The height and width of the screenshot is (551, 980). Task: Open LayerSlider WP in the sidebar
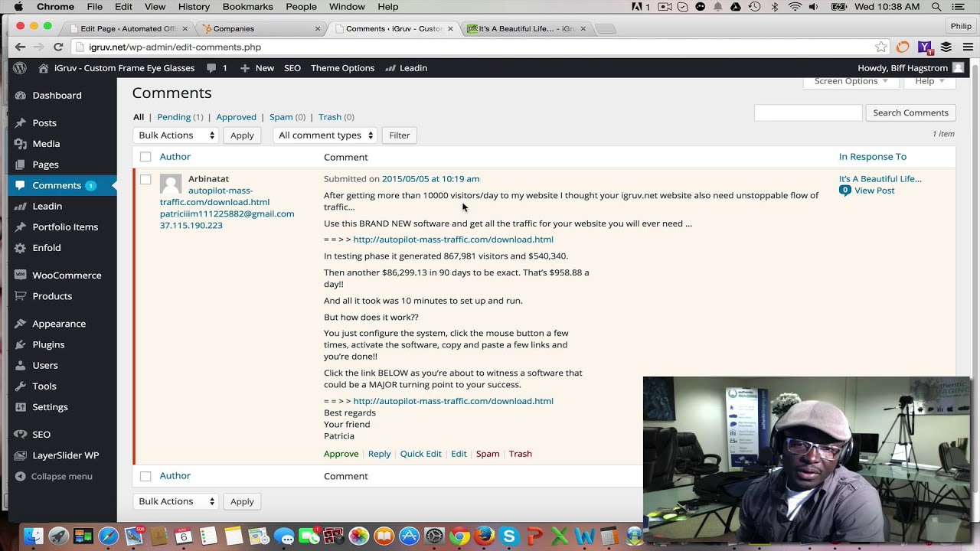[65, 455]
